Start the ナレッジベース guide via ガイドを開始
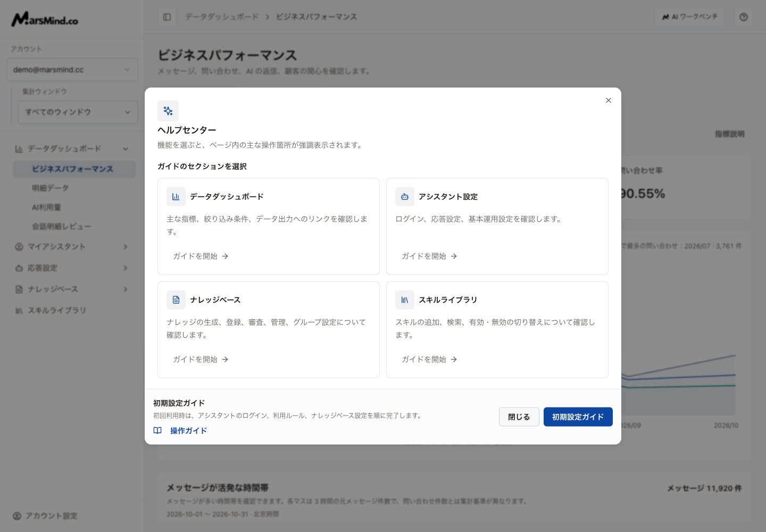Image resolution: width=766 pixels, height=532 pixels. pyautogui.click(x=201, y=360)
